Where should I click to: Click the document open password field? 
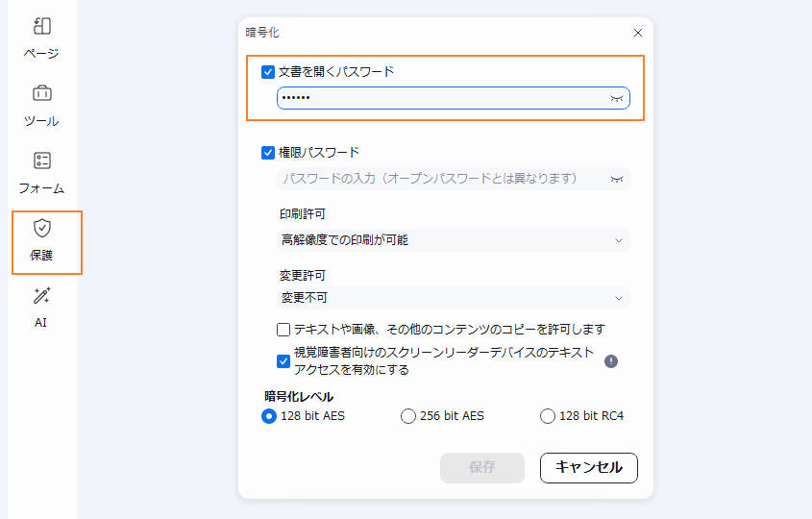point(454,98)
